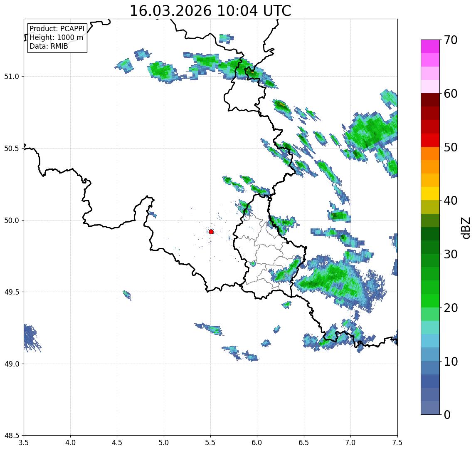This screenshot has height=451, width=476.
Task: Click latitude axis label 51.0
Action: click(12, 77)
